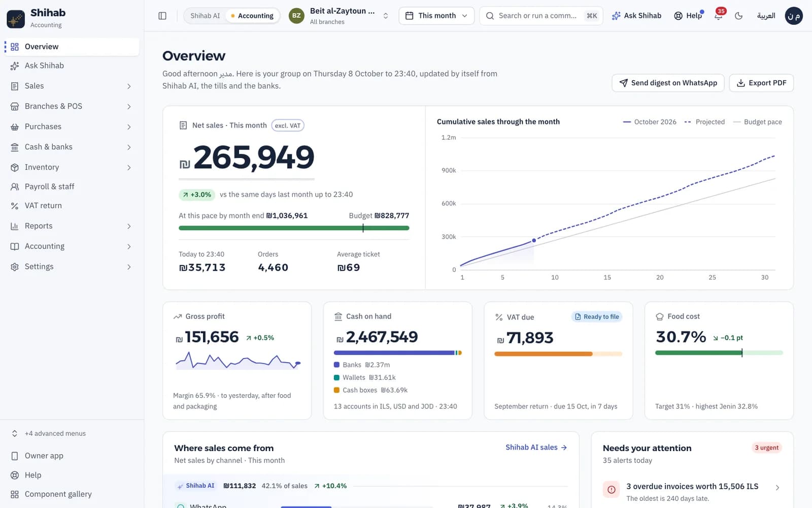Screen dimensions: 812x508
Task: Open notifications bell with 35 badge
Action: coord(719,15)
